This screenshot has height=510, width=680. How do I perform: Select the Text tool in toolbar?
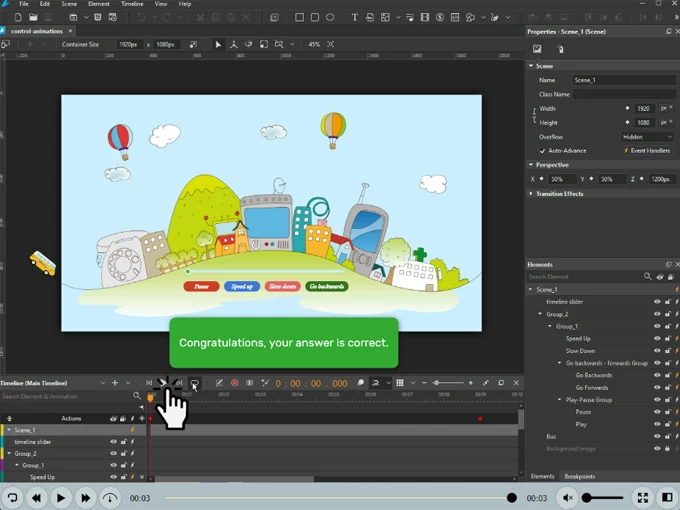click(x=354, y=17)
